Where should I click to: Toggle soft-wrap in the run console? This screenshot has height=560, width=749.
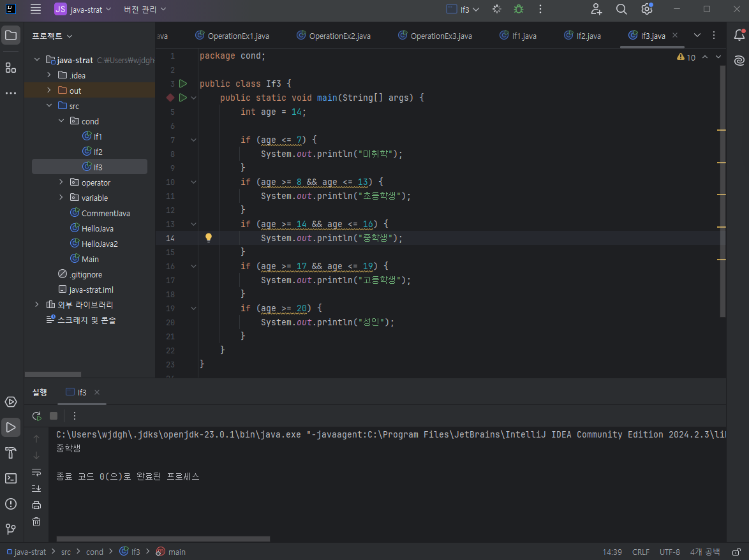tap(36, 472)
